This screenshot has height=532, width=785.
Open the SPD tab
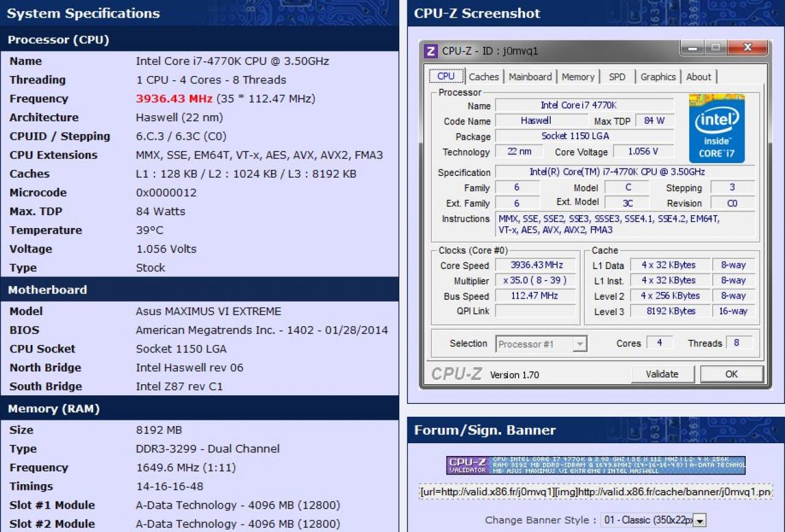pyautogui.click(x=617, y=77)
